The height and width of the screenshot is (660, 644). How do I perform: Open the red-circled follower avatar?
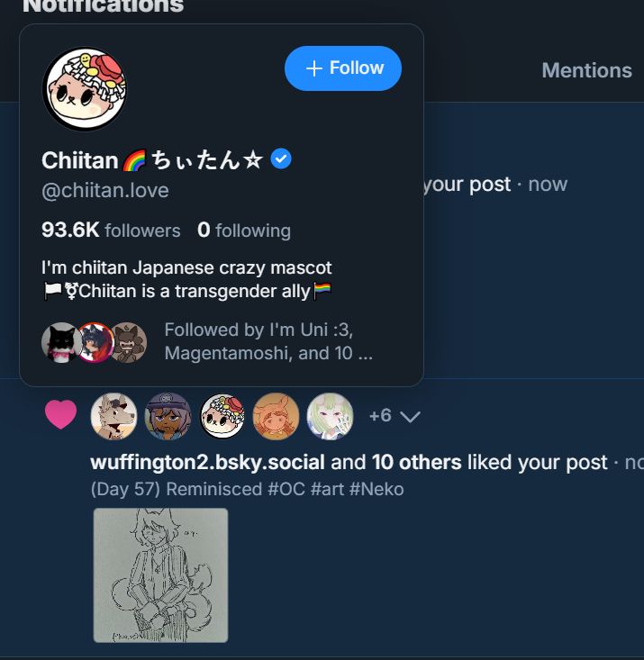coord(95,342)
